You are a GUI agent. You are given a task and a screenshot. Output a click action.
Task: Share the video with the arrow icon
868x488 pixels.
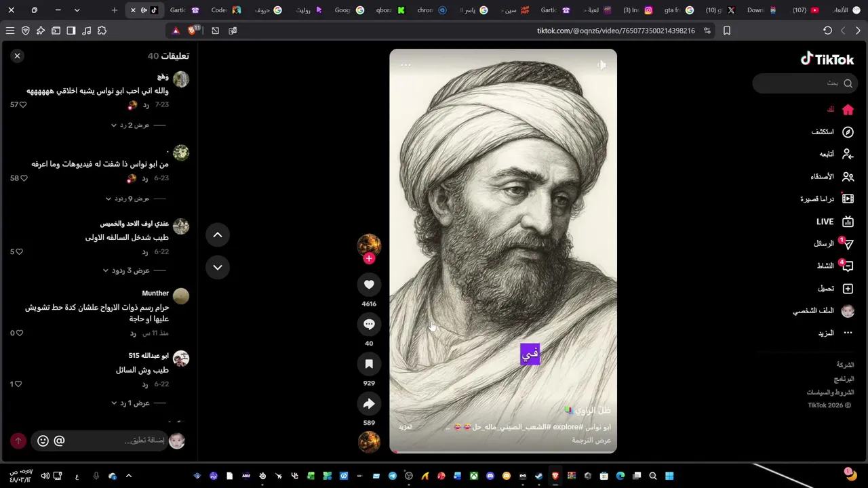pyautogui.click(x=369, y=404)
